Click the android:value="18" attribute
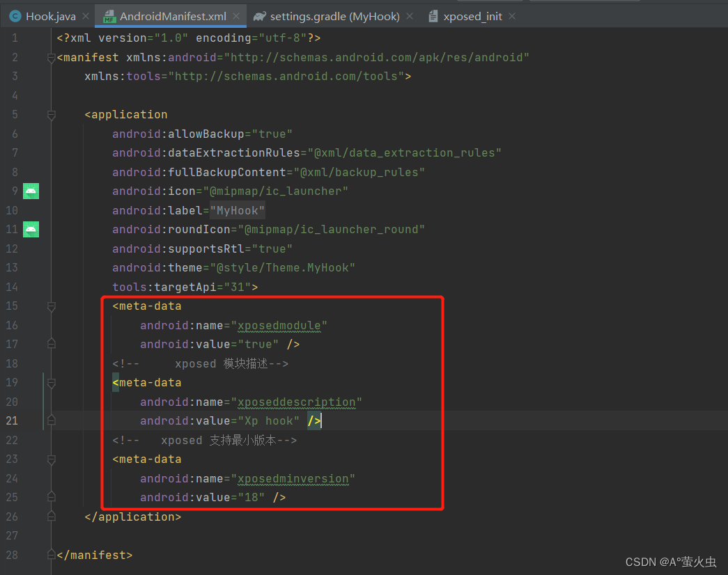The image size is (728, 575). coord(203,498)
